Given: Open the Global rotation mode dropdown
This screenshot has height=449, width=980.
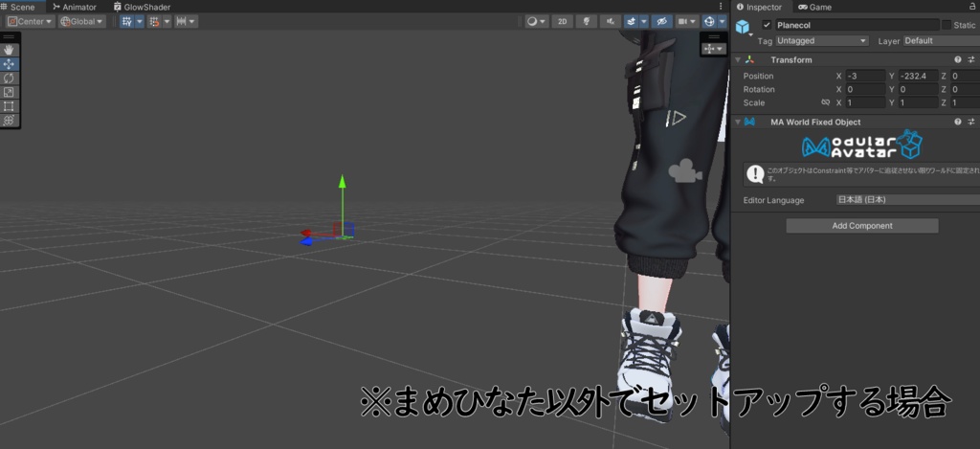Looking at the screenshot, I should (82, 21).
